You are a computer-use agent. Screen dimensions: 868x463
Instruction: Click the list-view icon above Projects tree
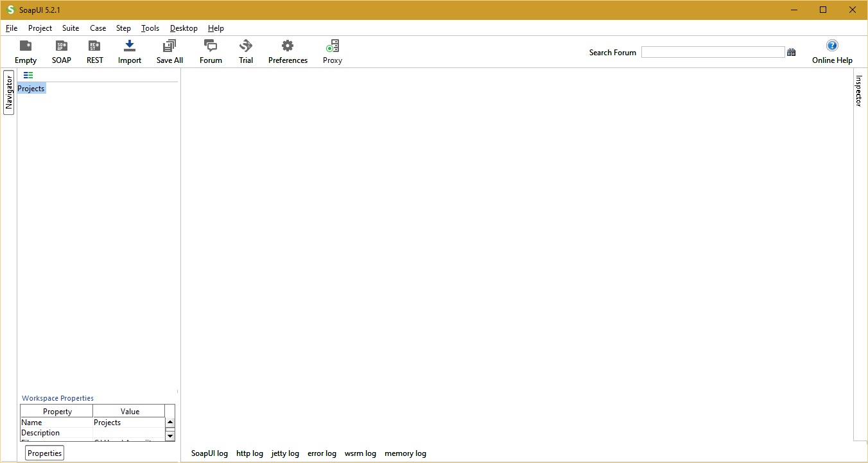coord(28,75)
